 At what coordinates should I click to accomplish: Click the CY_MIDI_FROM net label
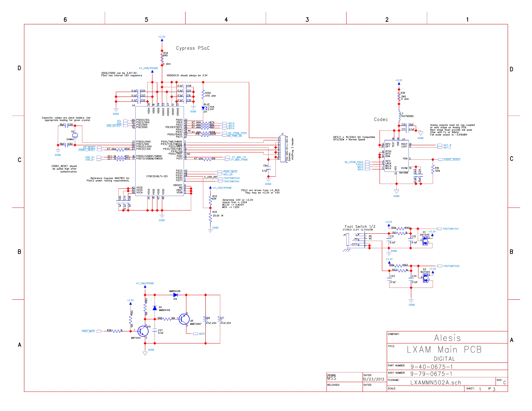239,160
